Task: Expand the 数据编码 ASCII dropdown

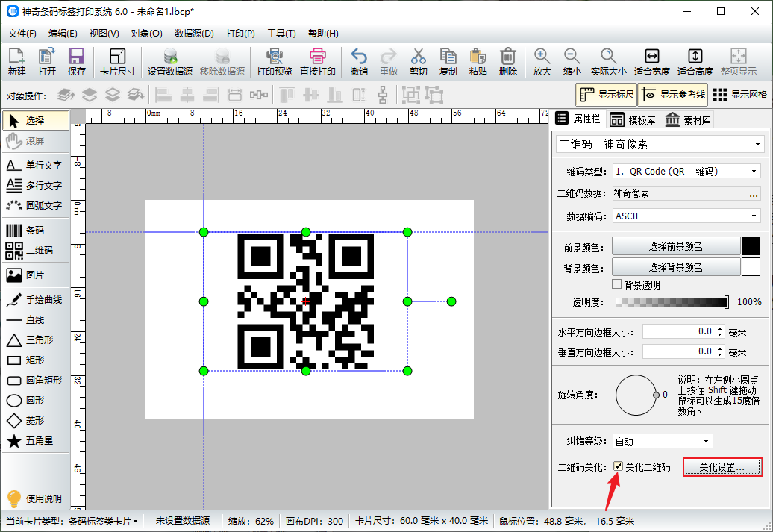Action: tap(686, 216)
